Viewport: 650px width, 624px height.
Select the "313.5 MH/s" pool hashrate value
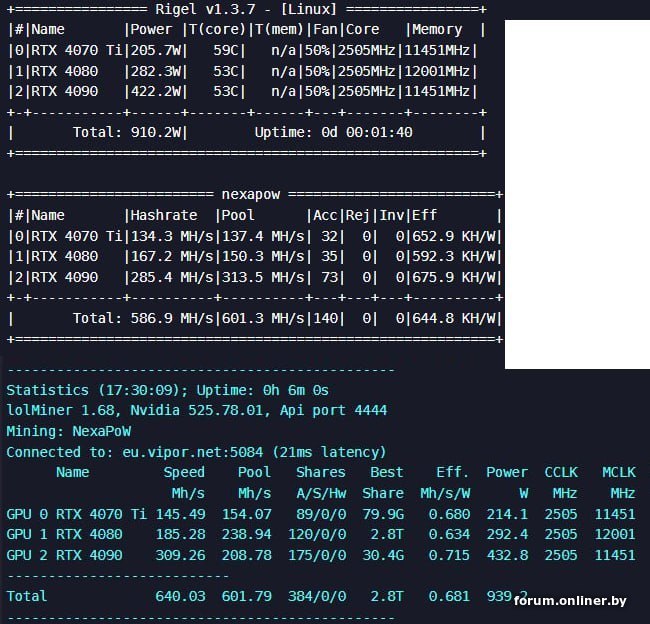pos(263,277)
